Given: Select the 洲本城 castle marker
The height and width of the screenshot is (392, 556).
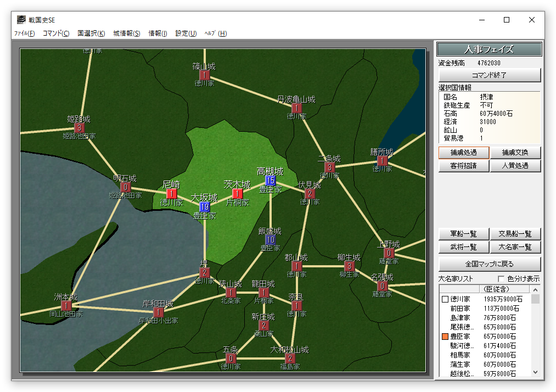Looking at the screenshot, I should pos(66,306).
